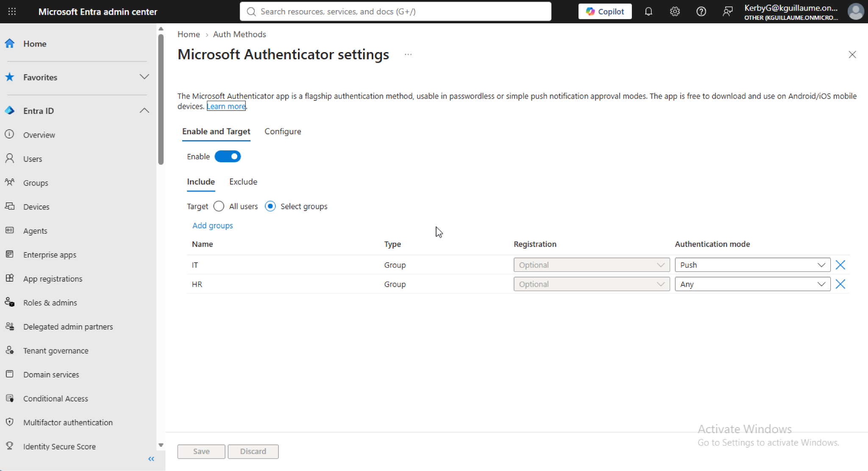Go to Home in the breadcrumb

pyautogui.click(x=189, y=34)
